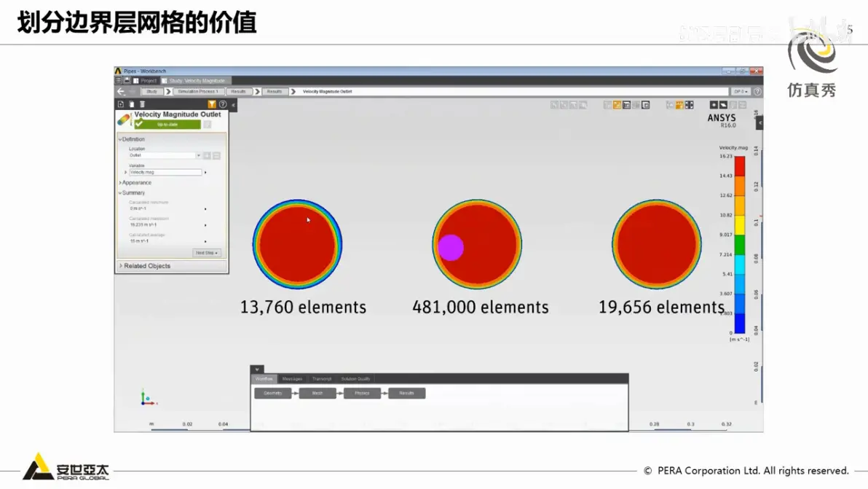Open the Calculated minimum options arrow

[205, 208]
